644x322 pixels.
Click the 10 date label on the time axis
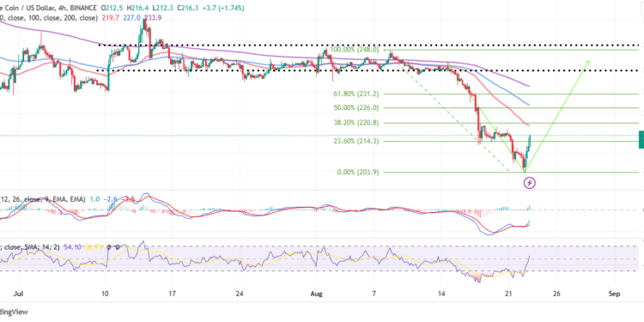coord(105,294)
